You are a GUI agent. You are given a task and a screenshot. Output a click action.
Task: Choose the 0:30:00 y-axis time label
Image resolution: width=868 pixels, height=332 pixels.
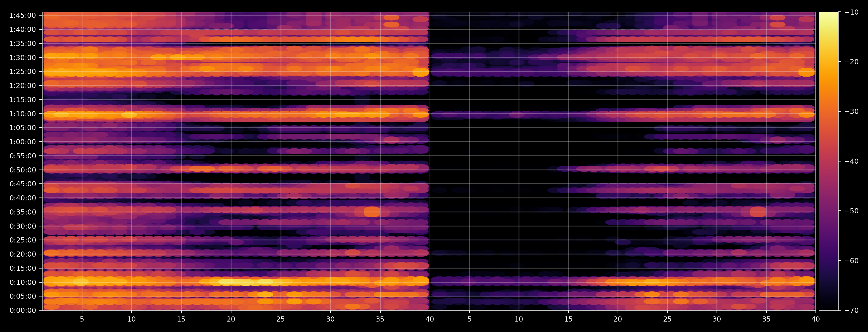(x=23, y=226)
